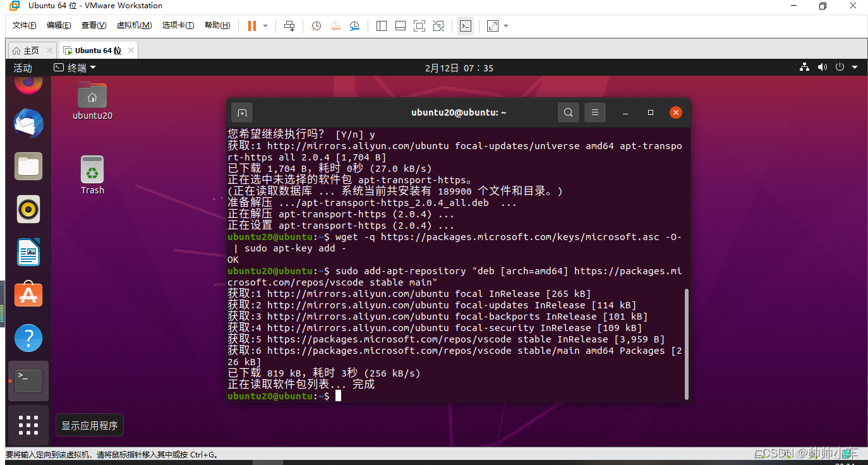
Task: Click the terminal title ubuntu20@ubuntu: ~
Action: tap(459, 112)
